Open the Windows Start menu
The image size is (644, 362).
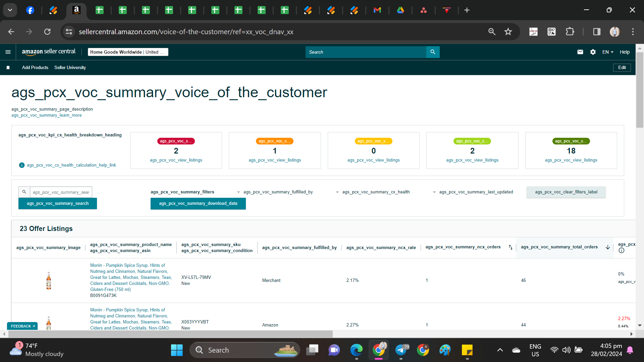(x=177, y=350)
